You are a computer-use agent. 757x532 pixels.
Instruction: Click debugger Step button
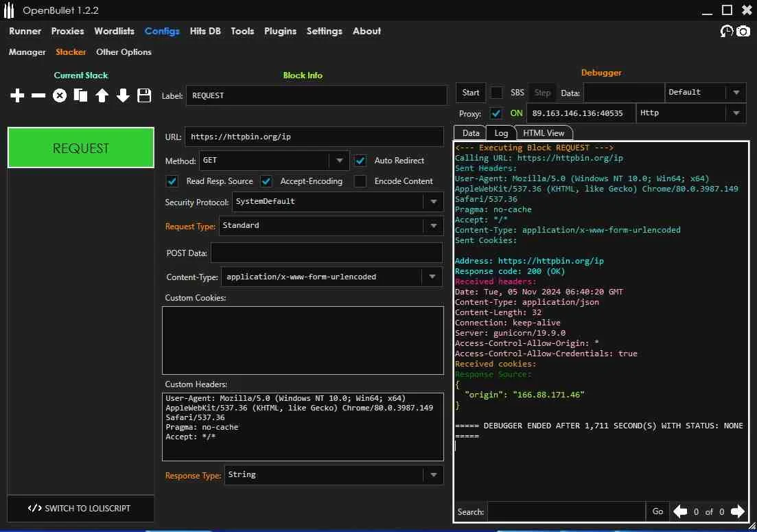542,92
